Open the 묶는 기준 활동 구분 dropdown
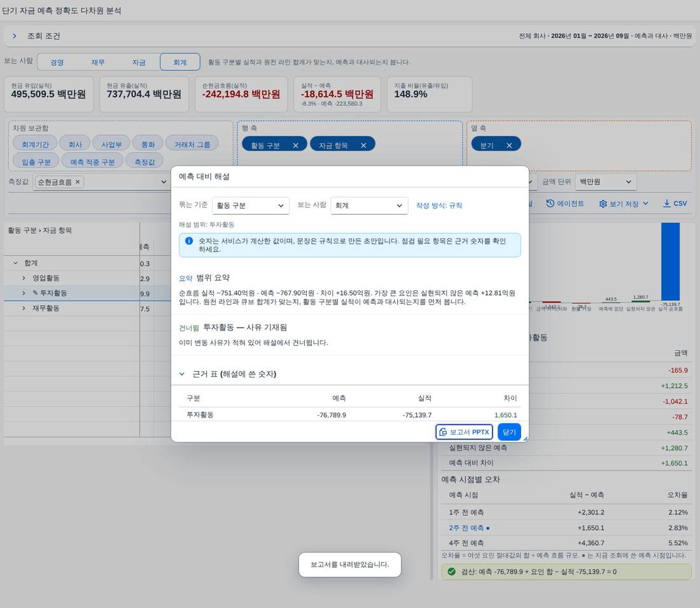This screenshot has height=608, width=700. coord(251,206)
